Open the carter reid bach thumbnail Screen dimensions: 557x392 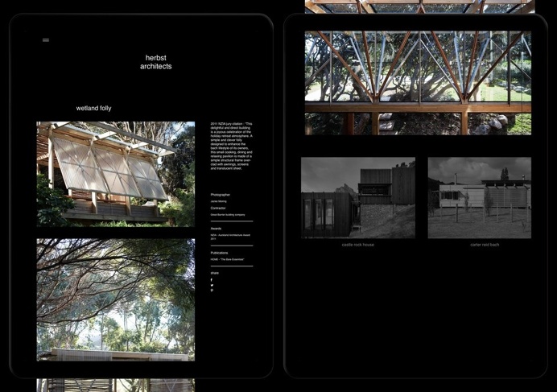click(479, 197)
